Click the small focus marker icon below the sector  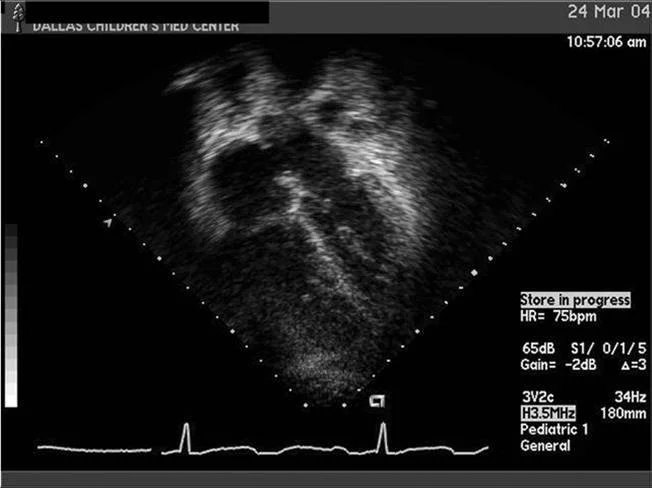pos(378,401)
